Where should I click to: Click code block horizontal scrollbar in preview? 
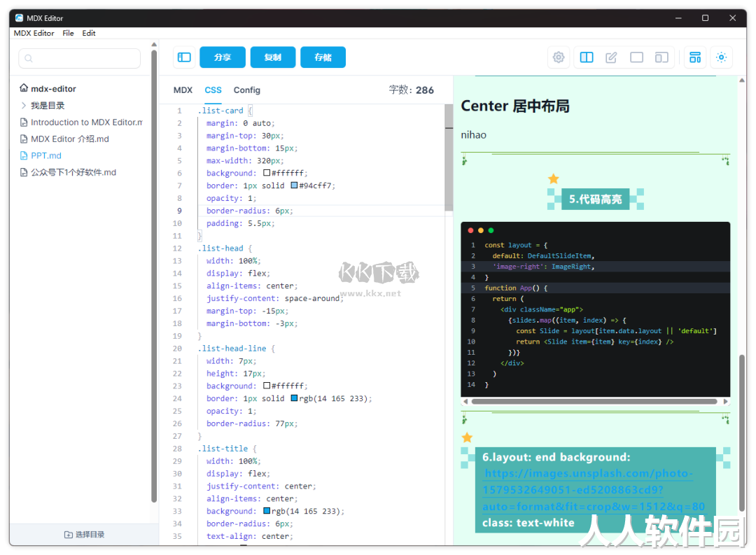click(594, 401)
